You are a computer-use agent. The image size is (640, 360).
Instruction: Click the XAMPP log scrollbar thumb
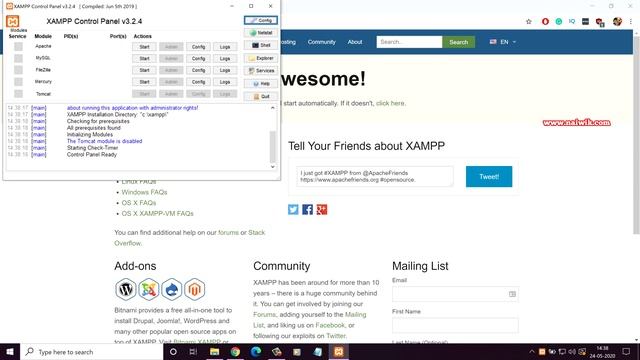pos(273,147)
